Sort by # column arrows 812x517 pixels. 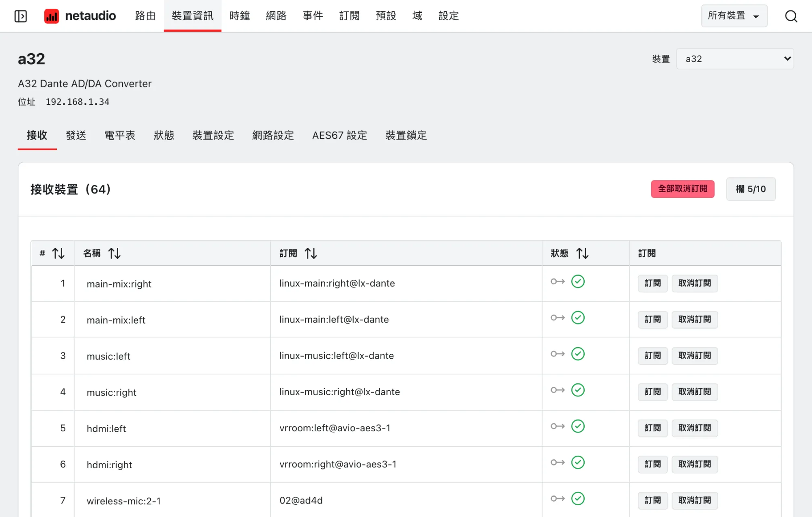click(x=58, y=253)
